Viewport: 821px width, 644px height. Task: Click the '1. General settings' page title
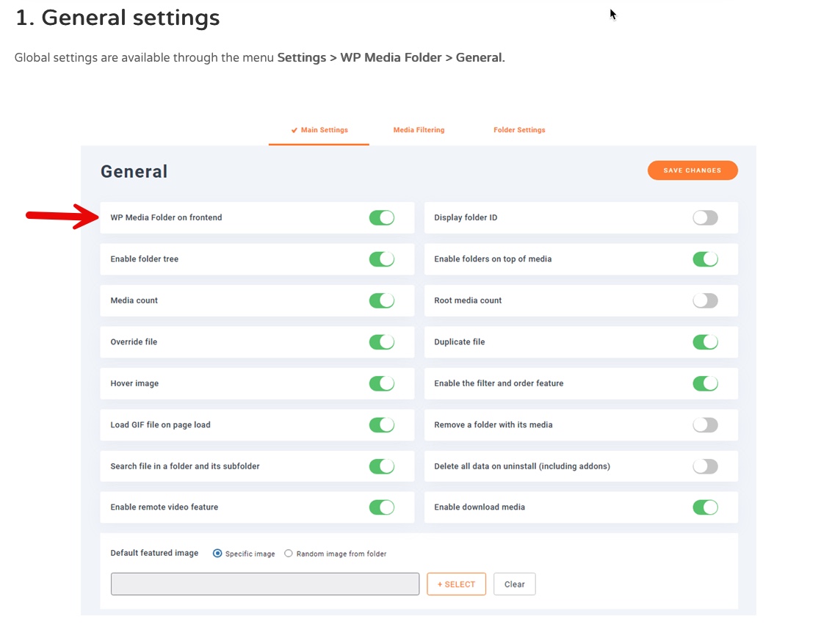[x=117, y=18]
